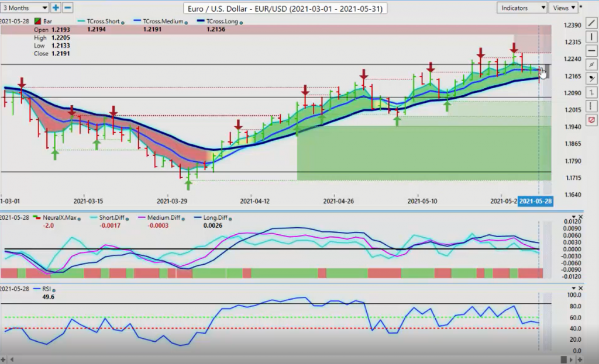599x364 pixels.
Task: Click the Long.Diff legend label
Action: click(x=214, y=218)
